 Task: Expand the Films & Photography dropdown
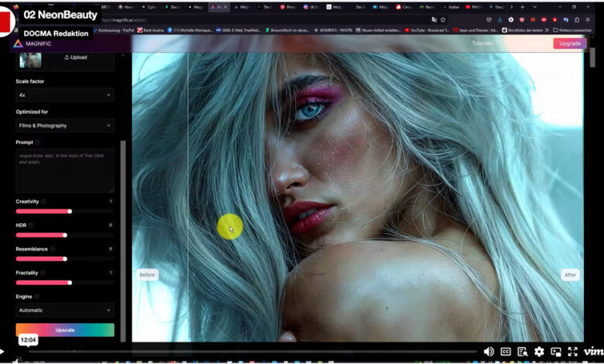coord(65,125)
